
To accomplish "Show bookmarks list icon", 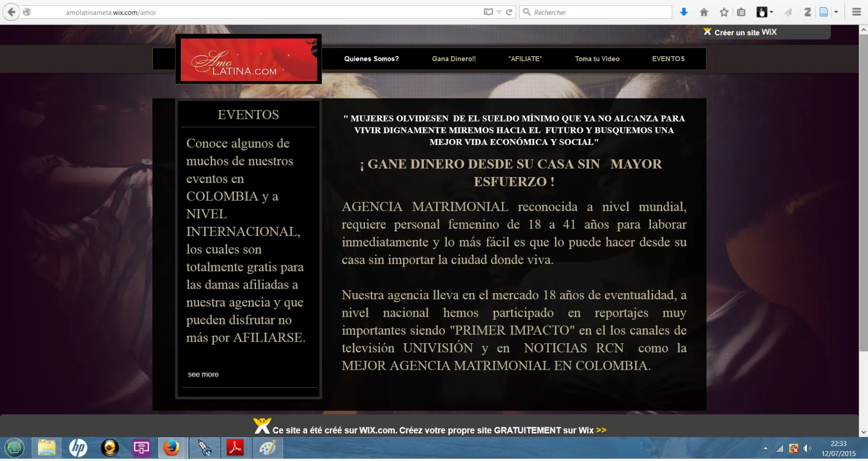I will [742, 12].
